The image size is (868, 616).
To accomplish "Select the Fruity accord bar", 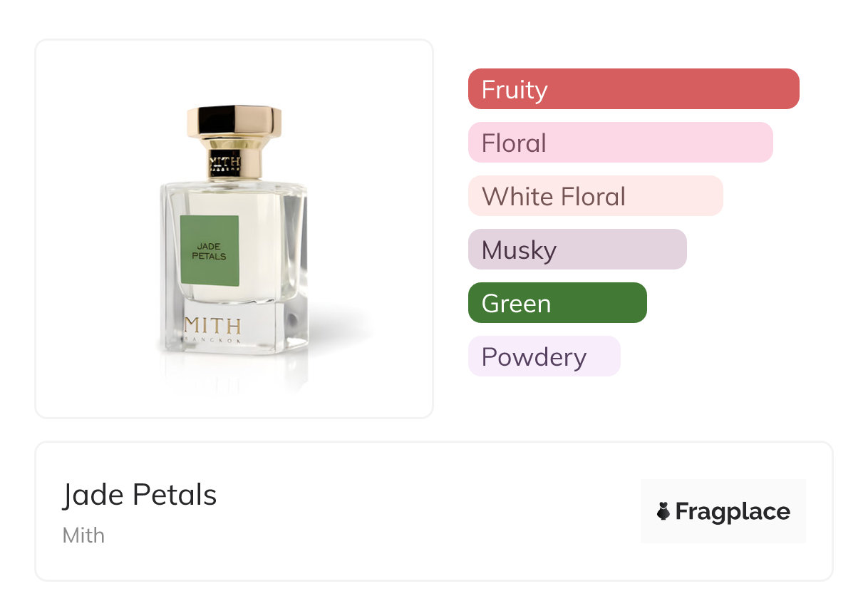I will pos(633,89).
